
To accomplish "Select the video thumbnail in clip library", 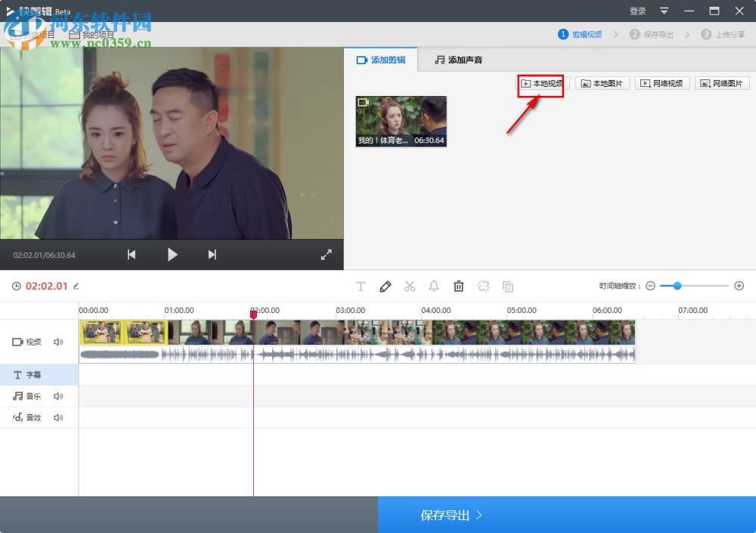I will [401, 121].
